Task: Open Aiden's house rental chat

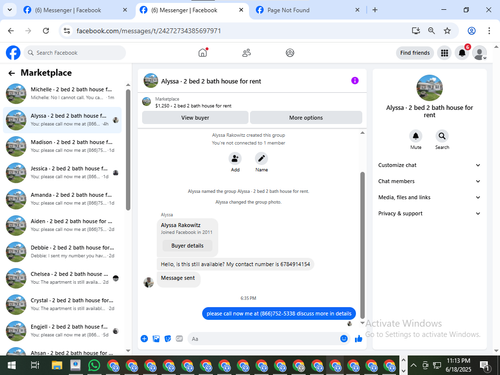Action: coord(62,225)
